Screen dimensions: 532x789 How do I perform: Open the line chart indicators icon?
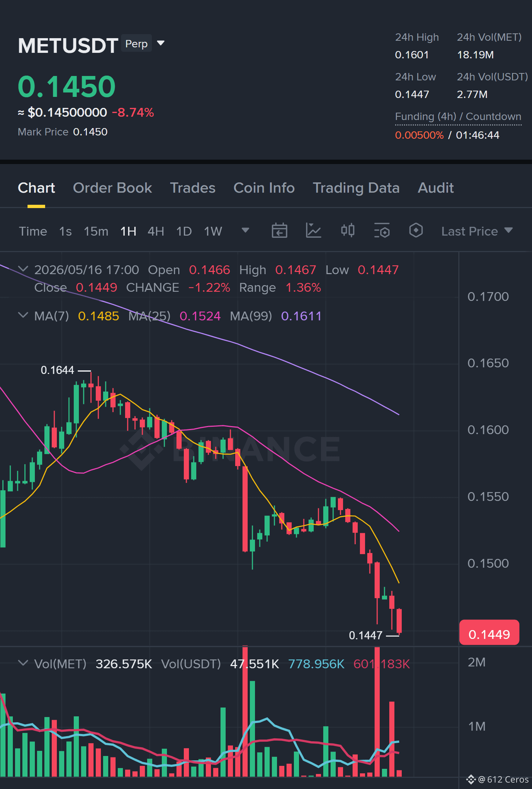tap(313, 231)
